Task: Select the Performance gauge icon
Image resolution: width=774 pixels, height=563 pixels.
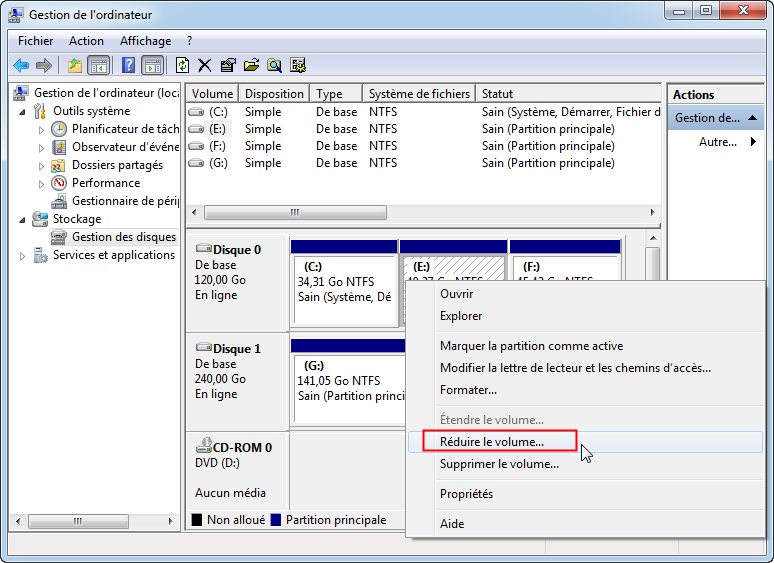Action: (x=59, y=183)
